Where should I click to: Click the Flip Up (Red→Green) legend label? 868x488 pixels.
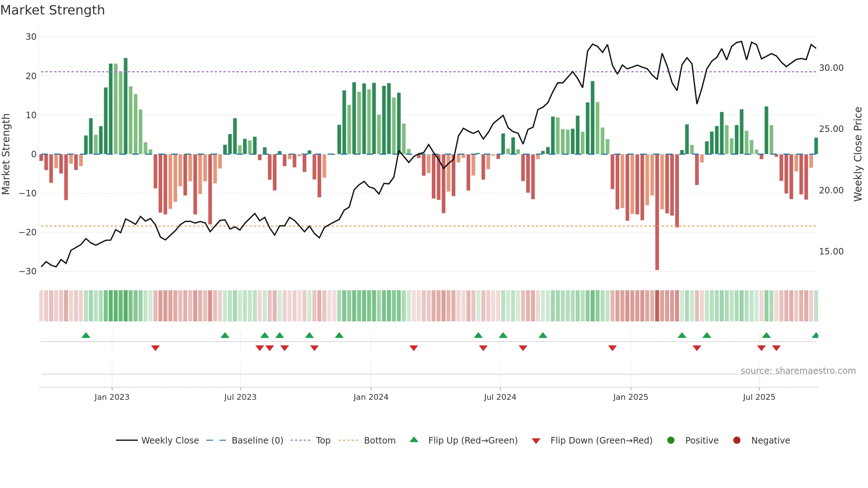tap(473, 440)
